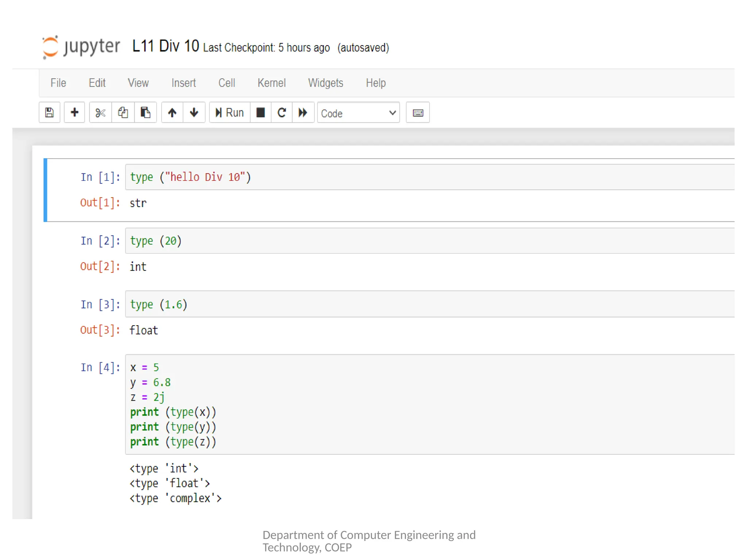Screen dimensions: 747x560
Task: Insert a cell below with the plus icon
Action: coord(74,113)
